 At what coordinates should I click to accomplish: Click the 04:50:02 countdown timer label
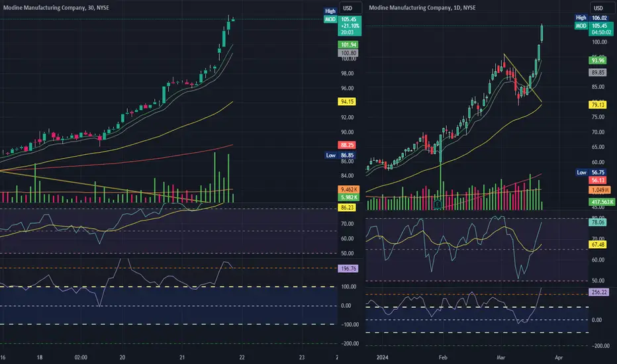tap(601, 32)
